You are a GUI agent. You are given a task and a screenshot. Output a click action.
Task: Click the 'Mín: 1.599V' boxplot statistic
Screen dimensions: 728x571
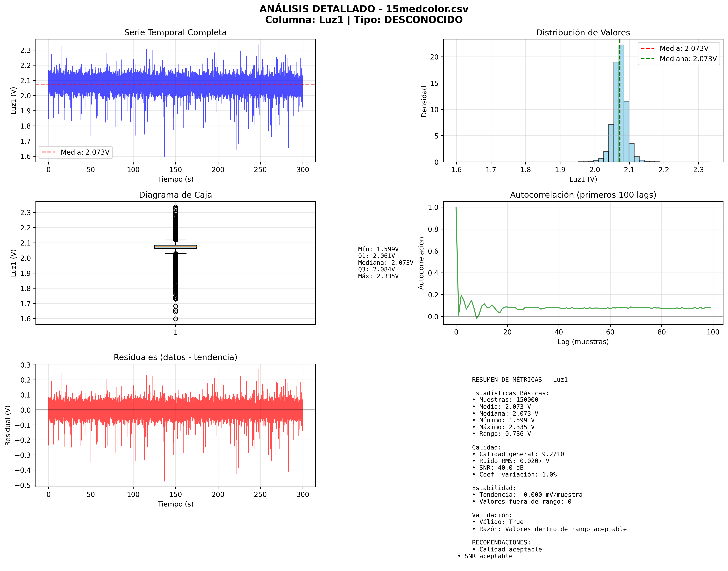[x=378, y=249]
